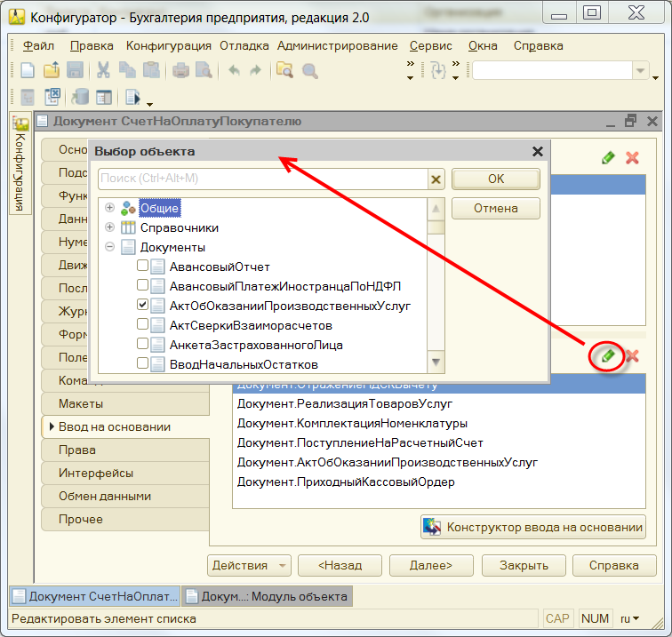Open the toolbar search combo box dropdown
This screenshot has height=637, width=672.
tap(640, 71)
